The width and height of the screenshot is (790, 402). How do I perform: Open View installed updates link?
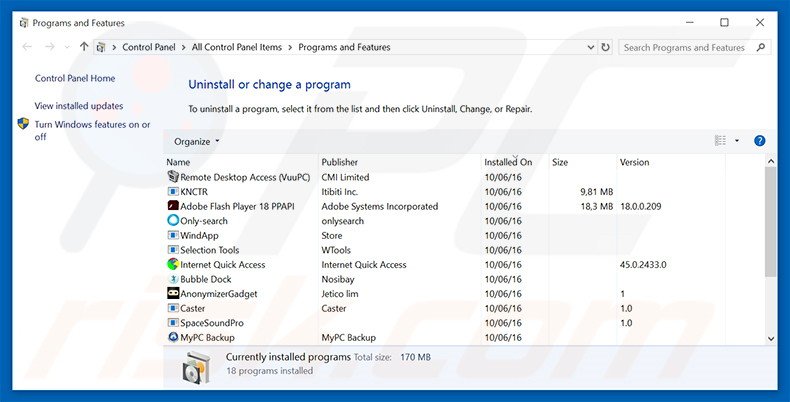(x=79, y=106)
